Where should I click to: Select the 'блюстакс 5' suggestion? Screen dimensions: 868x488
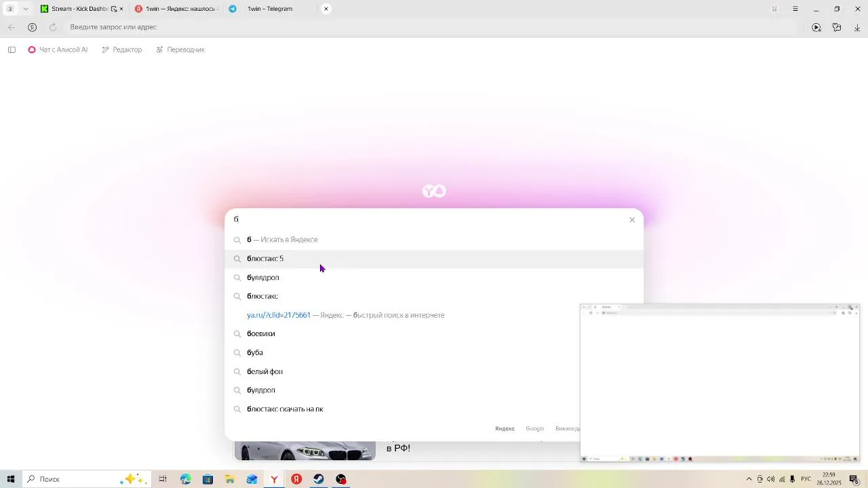tap(434, 258)
